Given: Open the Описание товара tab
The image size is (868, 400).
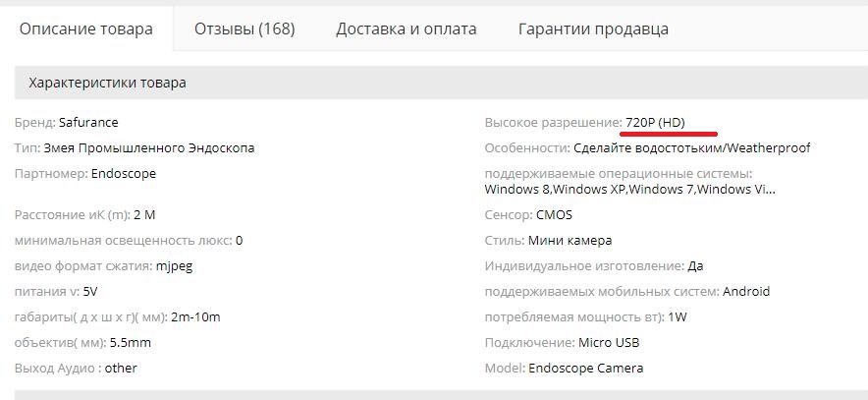Looking at the screenshot, I should (86, 29).
